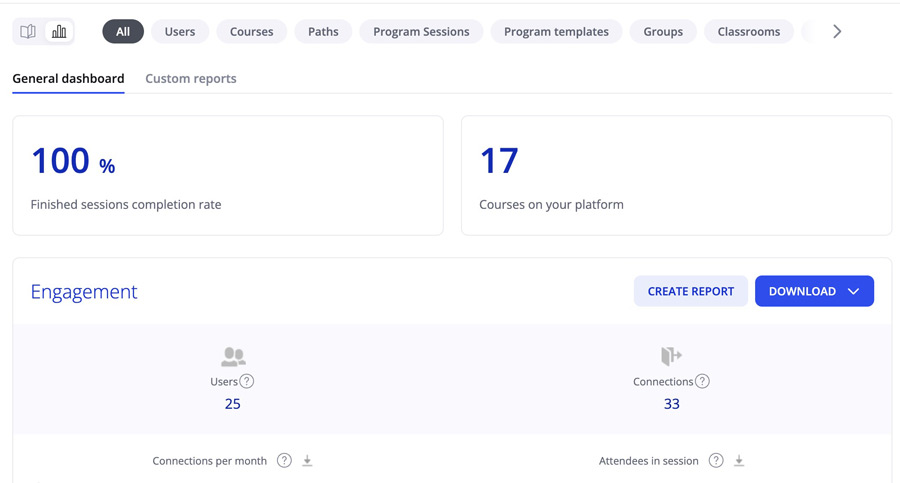Switch to the book catalog view icon
This screenshot has width=900, height=483.
tap(28, 32)
